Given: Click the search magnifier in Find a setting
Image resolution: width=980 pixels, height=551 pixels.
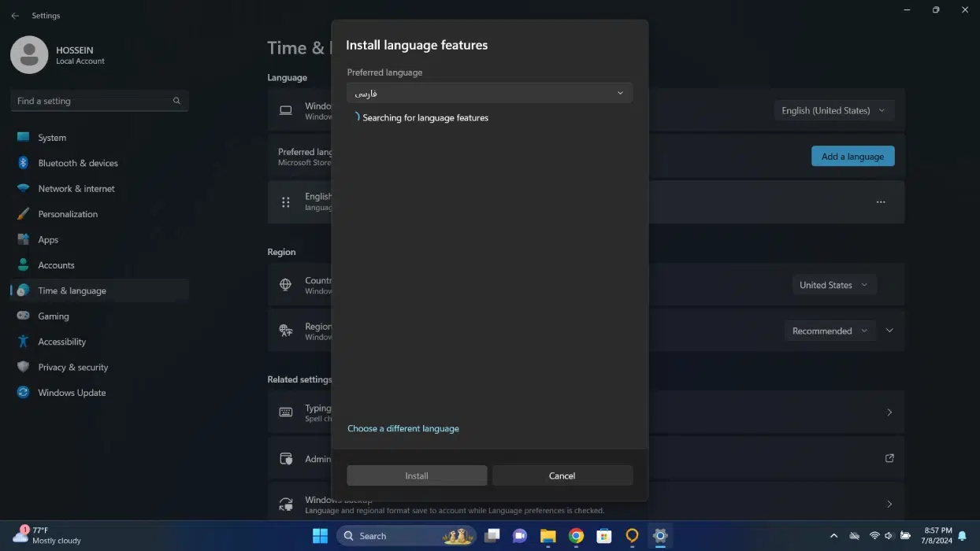Looking at the screenshot, I should 176,101.
